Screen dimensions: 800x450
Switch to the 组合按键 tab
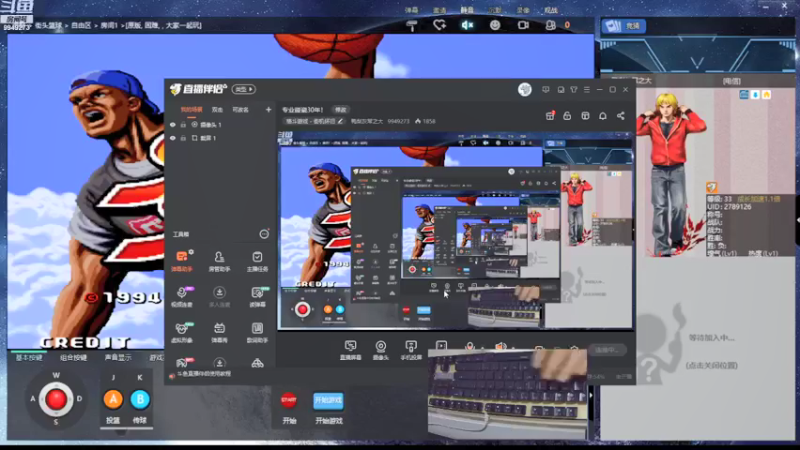[73, 358]
